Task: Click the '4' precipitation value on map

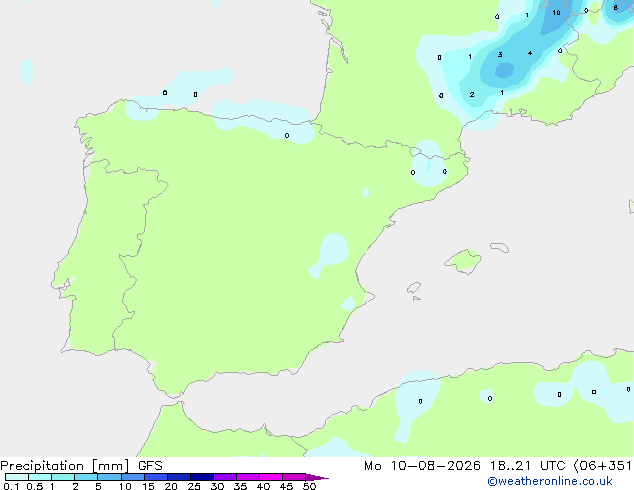Action: [530, 53]
